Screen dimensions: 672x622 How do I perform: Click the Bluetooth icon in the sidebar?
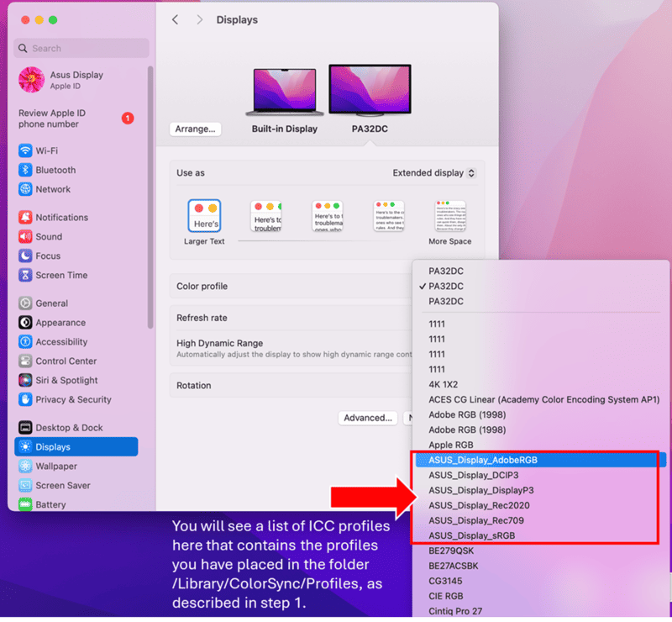(25, 170)
